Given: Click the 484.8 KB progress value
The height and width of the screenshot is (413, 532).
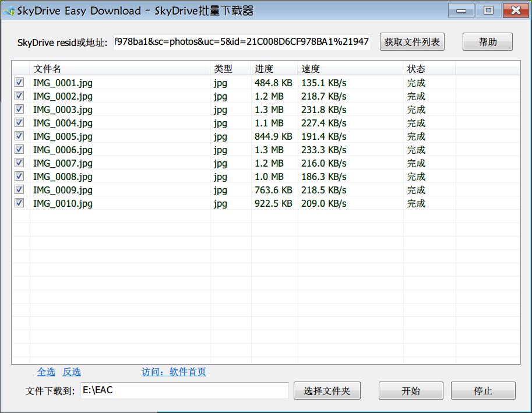Looking at the screenshot, I should pos(273,83).
